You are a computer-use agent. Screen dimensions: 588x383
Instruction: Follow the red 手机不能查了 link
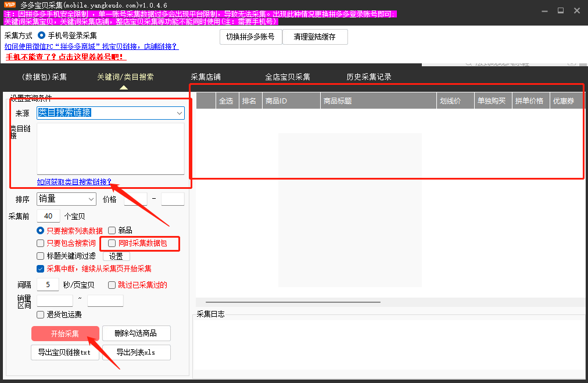65,56
